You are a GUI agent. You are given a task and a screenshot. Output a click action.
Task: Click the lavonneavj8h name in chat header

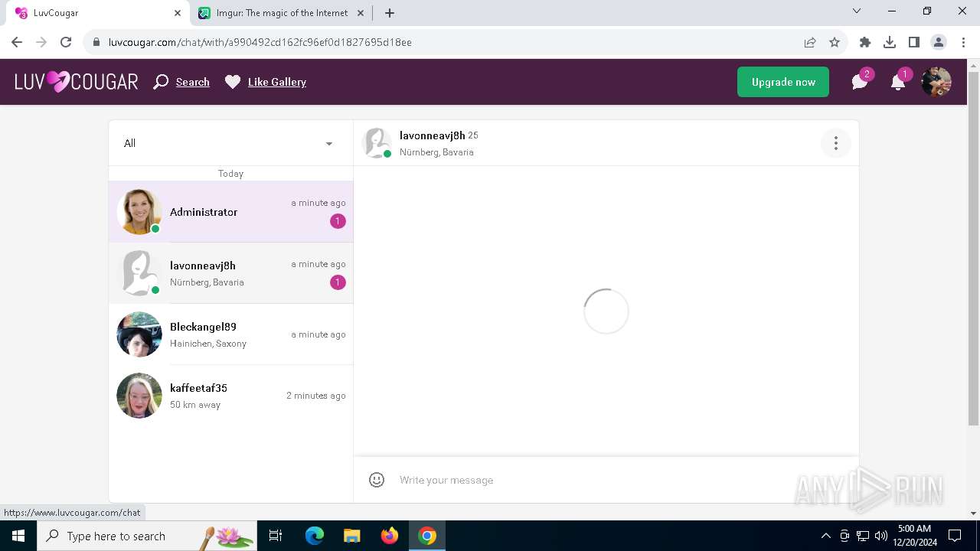click(x=432, y=135)
